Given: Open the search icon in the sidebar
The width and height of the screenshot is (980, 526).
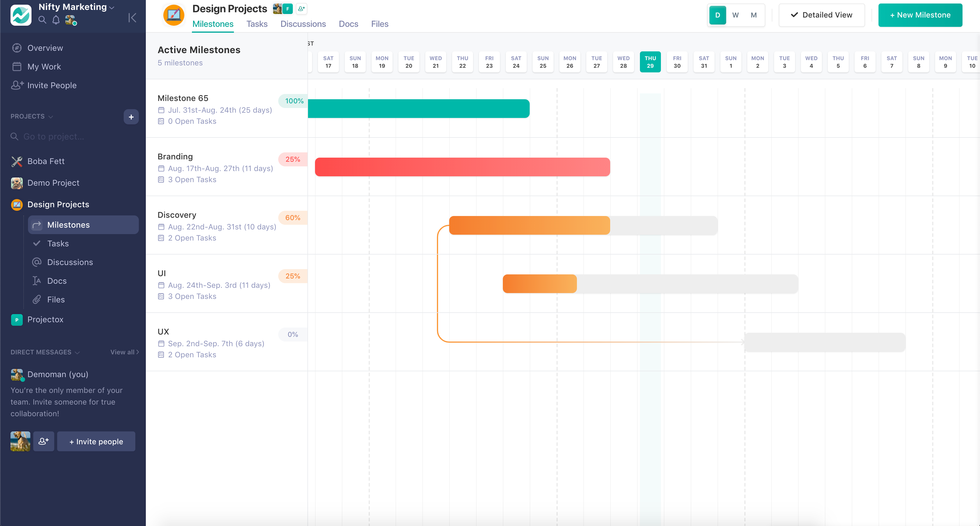Looking at the screenshot, I should click(42, 20).
